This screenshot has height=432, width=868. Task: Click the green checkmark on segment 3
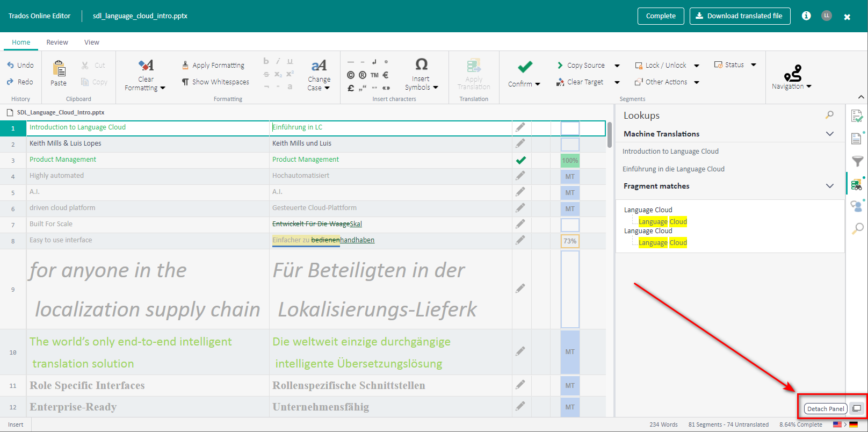click(520, 160)
